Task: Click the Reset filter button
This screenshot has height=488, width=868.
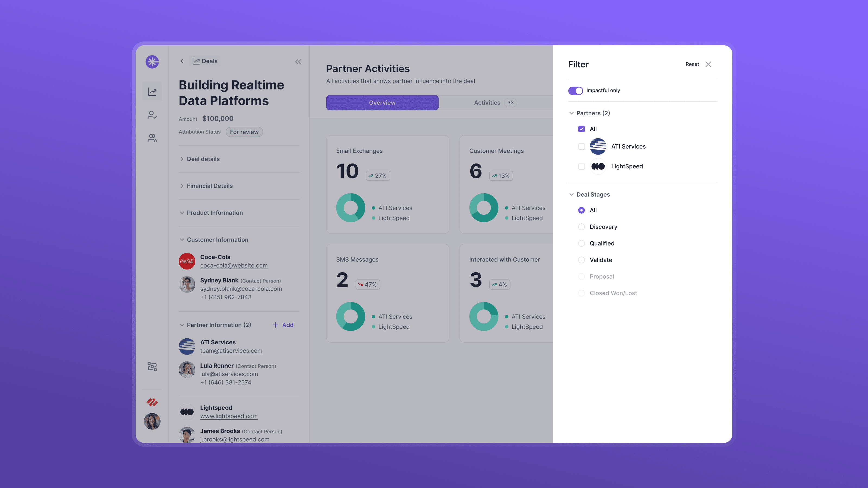Action: (692, 64)
